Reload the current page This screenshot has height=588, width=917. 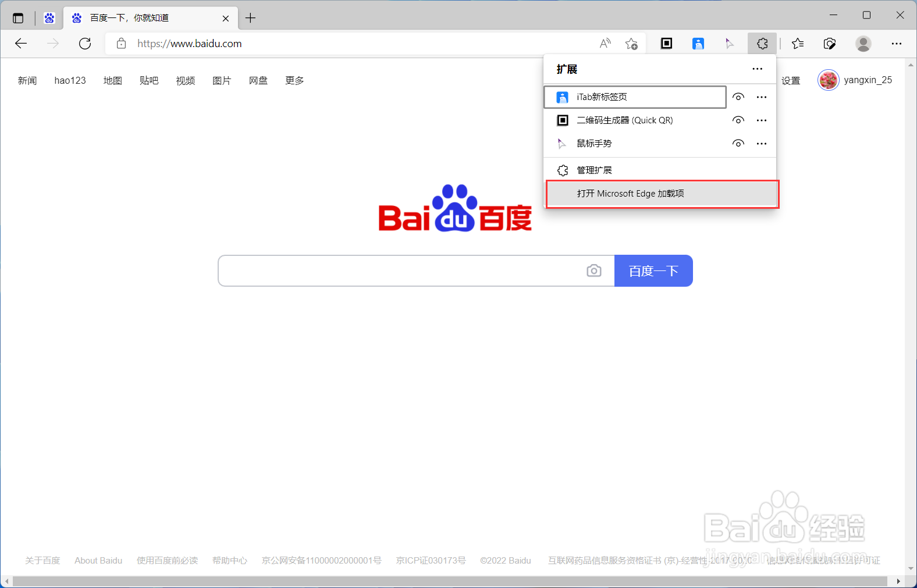[x=85, y=44]
